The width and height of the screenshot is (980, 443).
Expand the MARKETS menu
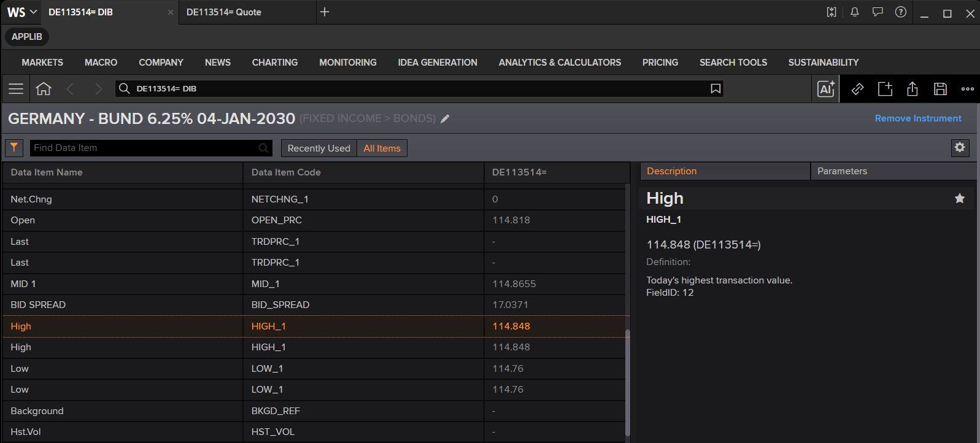click(42, 63)
